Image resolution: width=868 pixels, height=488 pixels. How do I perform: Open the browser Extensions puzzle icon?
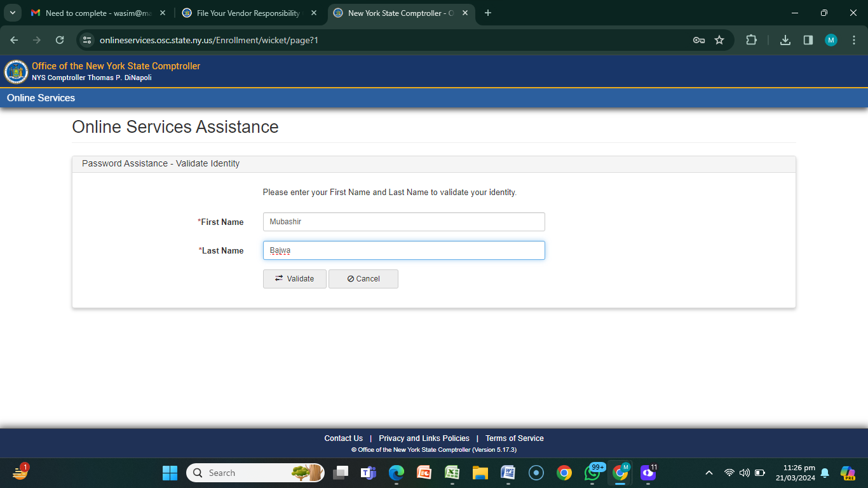751,40
